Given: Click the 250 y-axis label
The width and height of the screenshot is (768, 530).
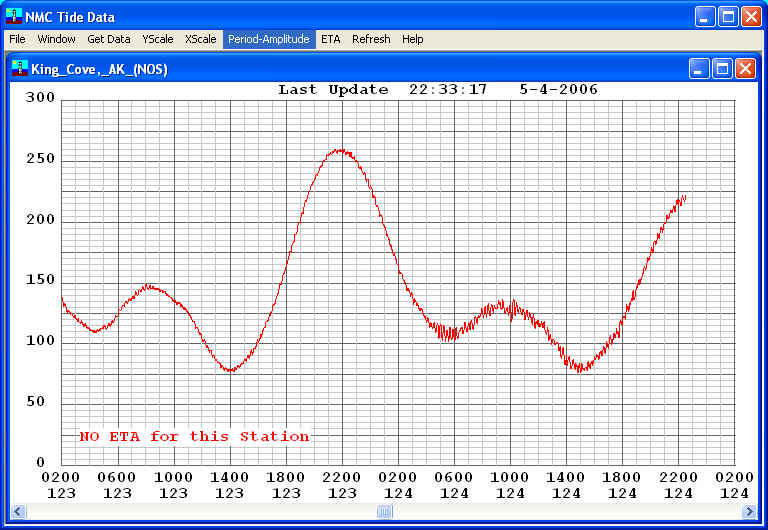Looking at the screenshot, I should [x=41, y=158].
